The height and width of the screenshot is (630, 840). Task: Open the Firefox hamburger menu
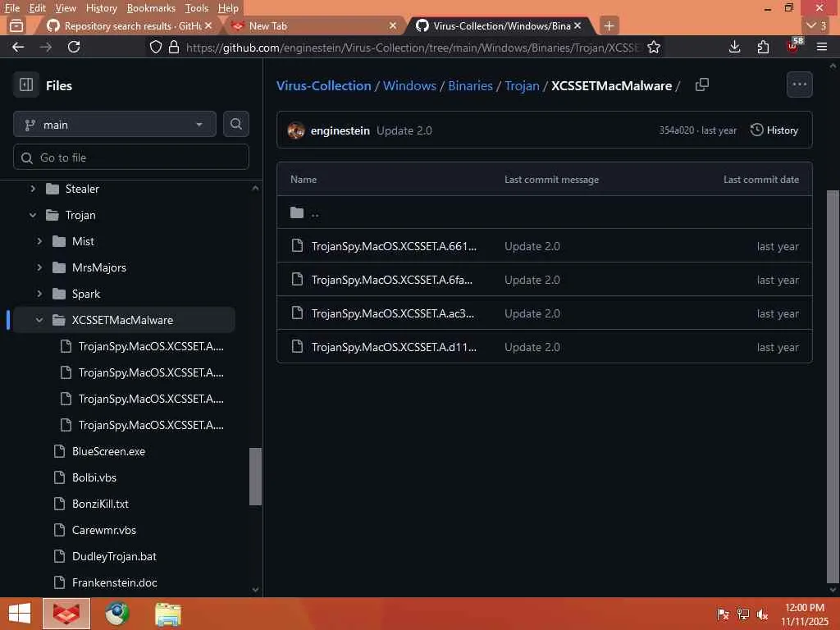(x=822, y=47)
